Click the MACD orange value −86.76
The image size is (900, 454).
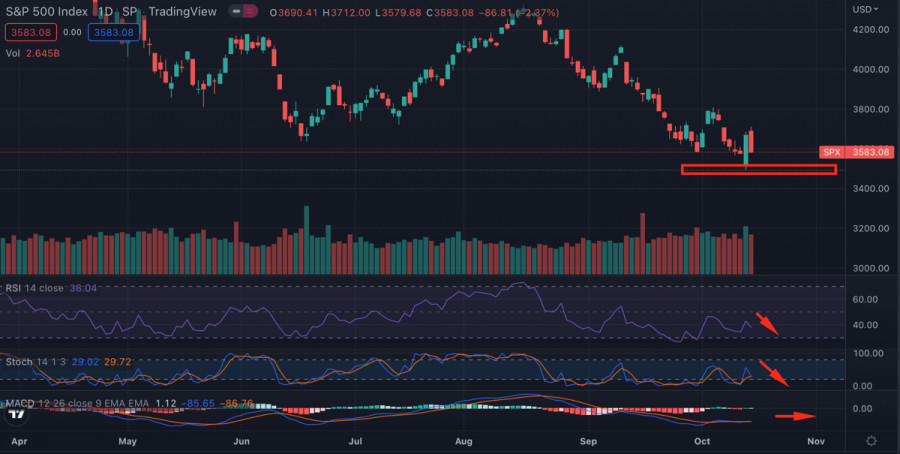(236, 403)
